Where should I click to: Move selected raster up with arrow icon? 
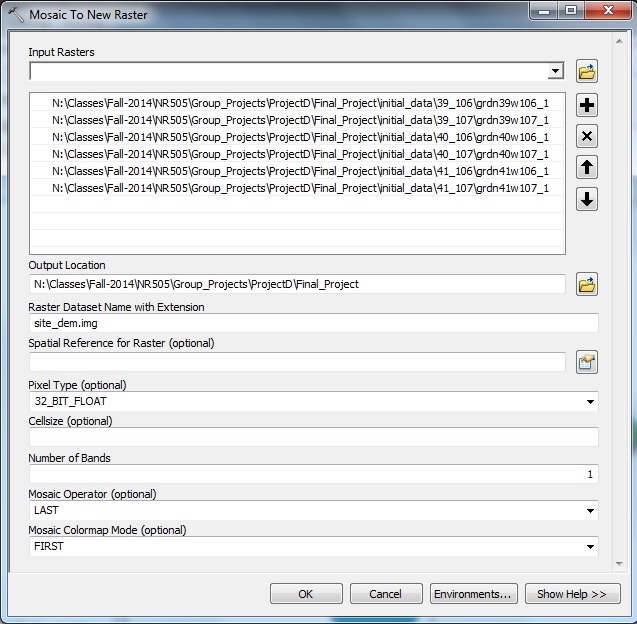[587, 168]
